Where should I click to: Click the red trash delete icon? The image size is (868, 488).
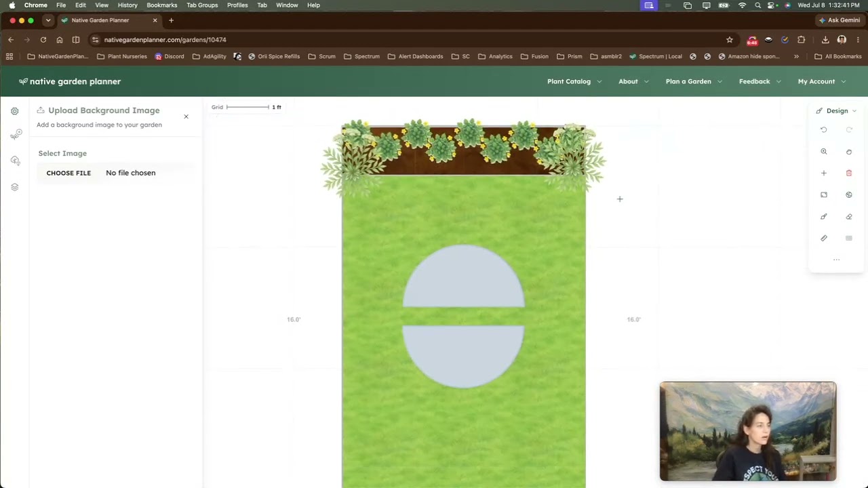[x=849, y=174]
